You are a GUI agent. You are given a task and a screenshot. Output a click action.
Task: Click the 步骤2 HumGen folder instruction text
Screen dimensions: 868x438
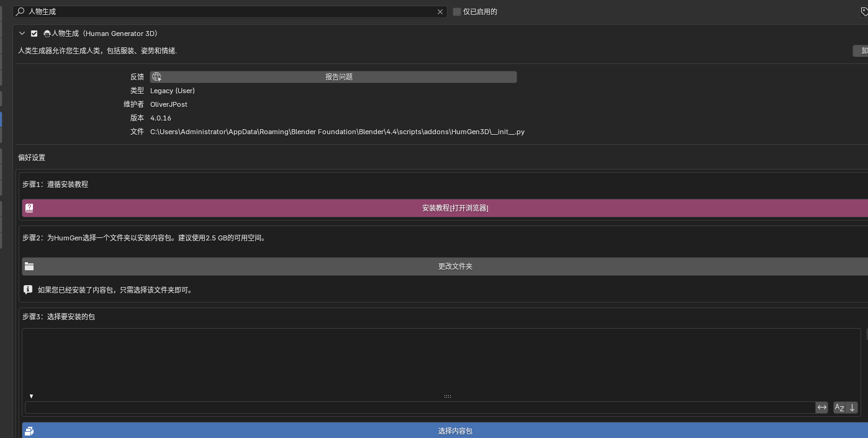(x=145, y=238)
